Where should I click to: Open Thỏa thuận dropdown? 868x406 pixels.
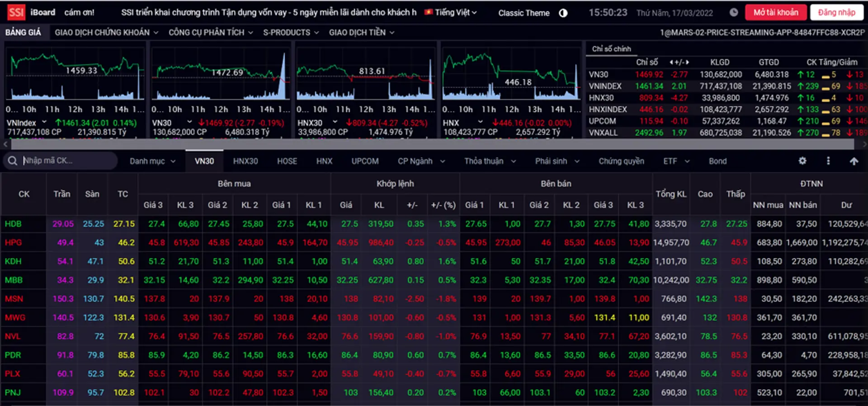tap(490, 161)
